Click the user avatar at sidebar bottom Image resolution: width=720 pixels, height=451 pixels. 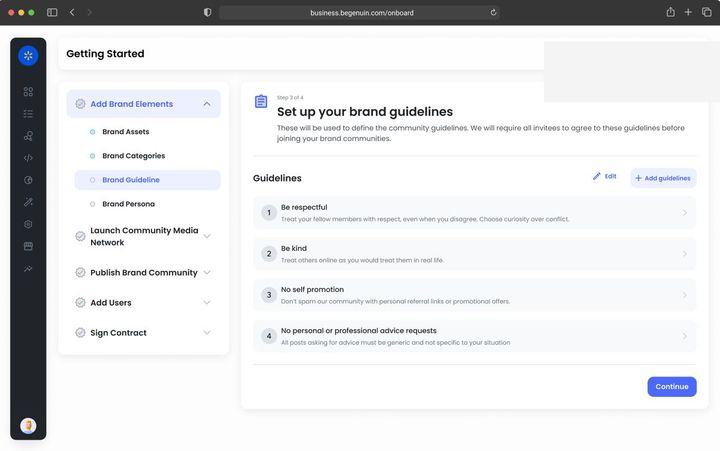(28, 426)
